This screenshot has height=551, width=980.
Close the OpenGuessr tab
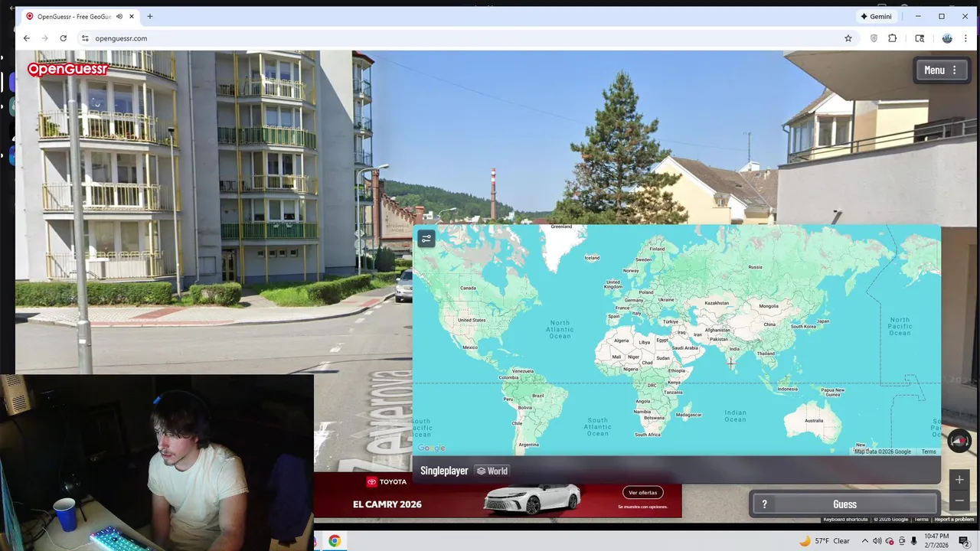point(132,16)
